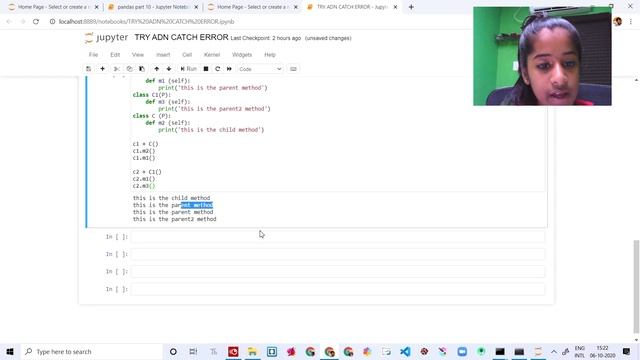Click the taskbar search box

coord(91,351)
